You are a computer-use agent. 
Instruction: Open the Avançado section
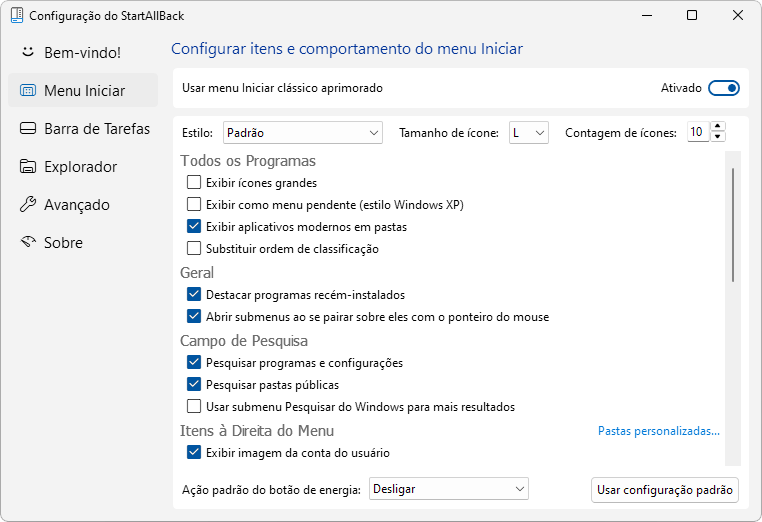click(x=76, y=204)
